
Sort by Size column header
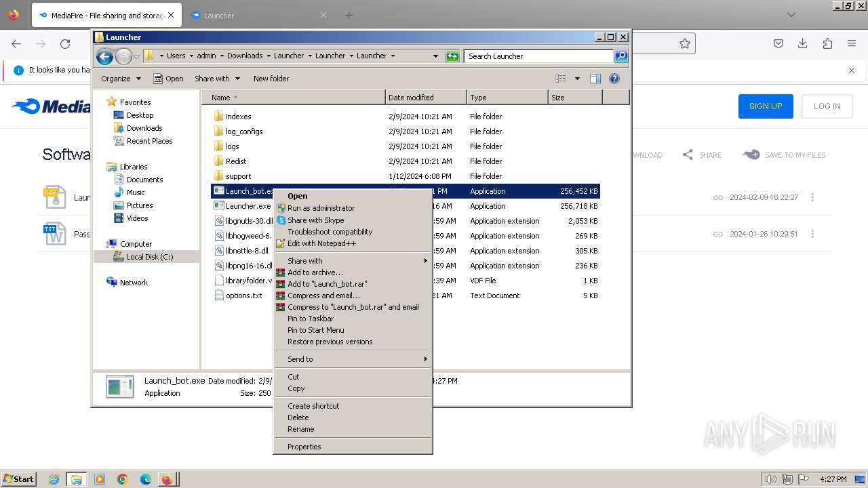point(574,98)
